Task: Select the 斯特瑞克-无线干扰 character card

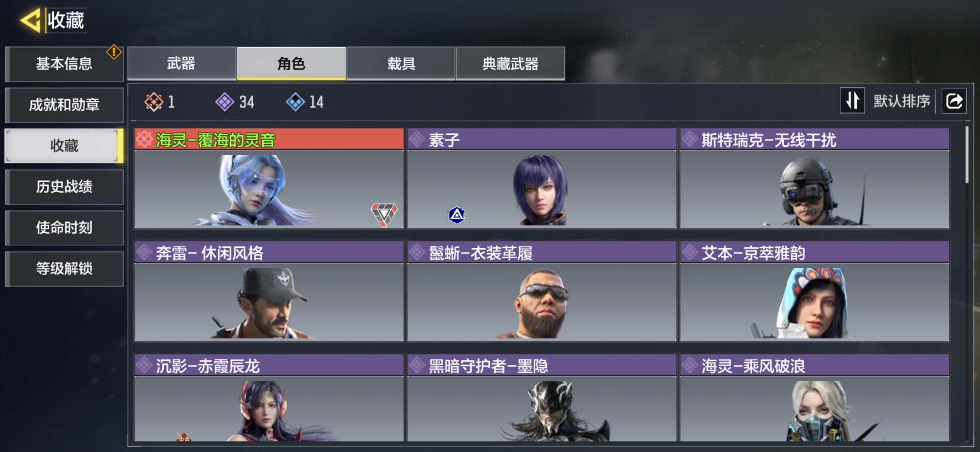Action: coord(815,178)
